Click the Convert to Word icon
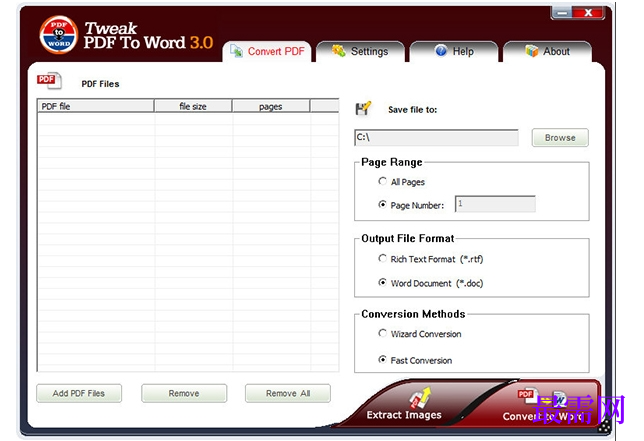Image resolution: width=644 pixels, height=441 pixels. click(x=542, y=398)
